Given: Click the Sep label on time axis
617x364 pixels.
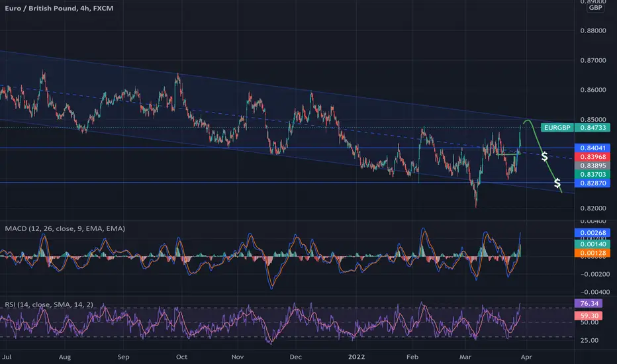Looking at the screenshot, I should pos(123,357).
